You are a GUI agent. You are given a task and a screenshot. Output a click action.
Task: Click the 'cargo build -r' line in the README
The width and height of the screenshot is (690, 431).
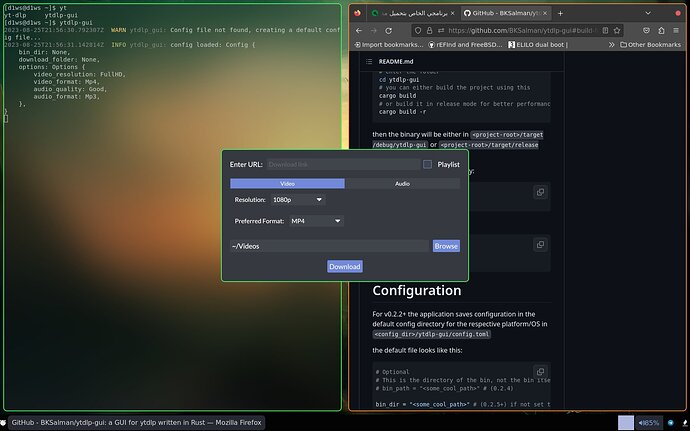pyautogui.click(x=402, y=112)
